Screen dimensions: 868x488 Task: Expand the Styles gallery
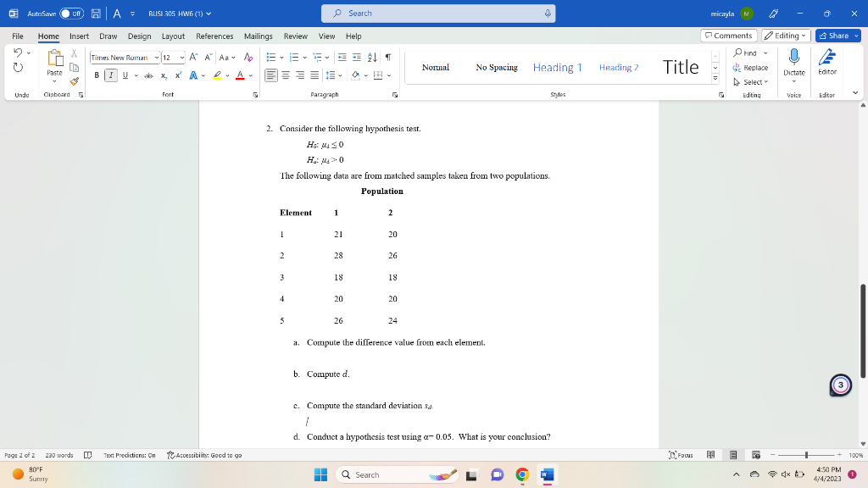[715, 78]
